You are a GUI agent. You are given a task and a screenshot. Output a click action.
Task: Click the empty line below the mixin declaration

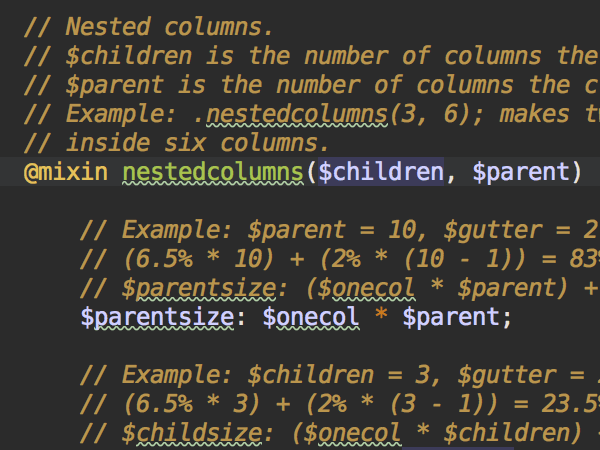[300, 201]
